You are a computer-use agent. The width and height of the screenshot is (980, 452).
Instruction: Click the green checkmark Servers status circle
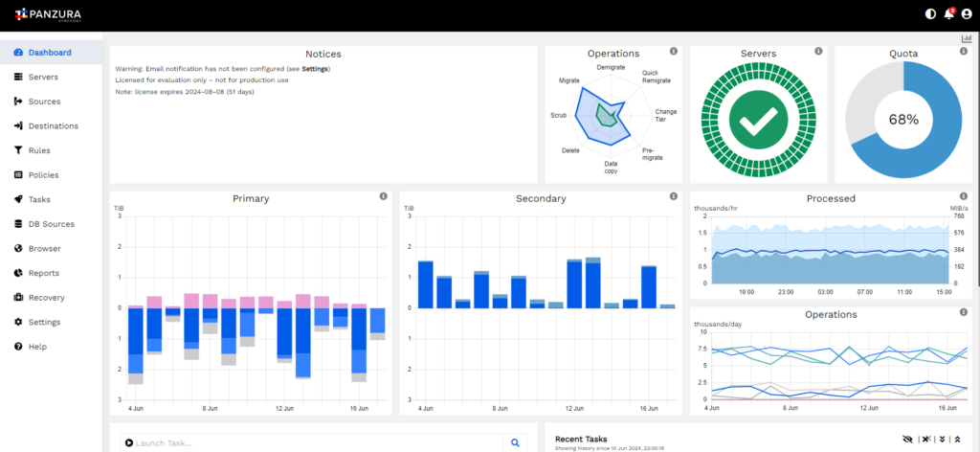(x=758, y=120)
